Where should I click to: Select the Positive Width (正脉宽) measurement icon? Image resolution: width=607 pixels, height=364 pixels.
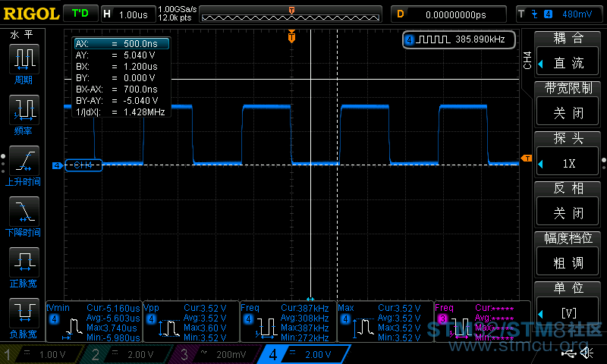(24, 262)
